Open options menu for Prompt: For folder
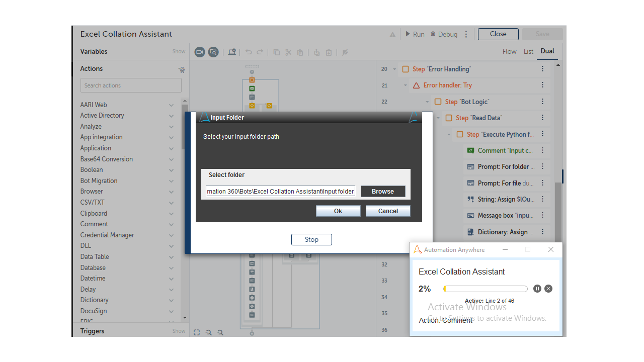Viewport: 644px width, 362px height. (x=543, y=166)
